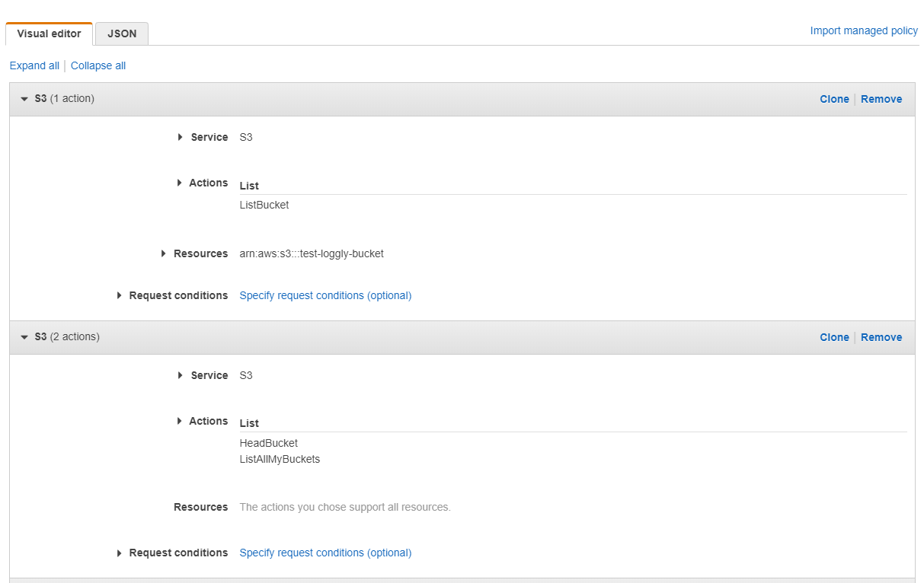
Task: Expand the Service row in second S3 statement
Action: (180, 375)
